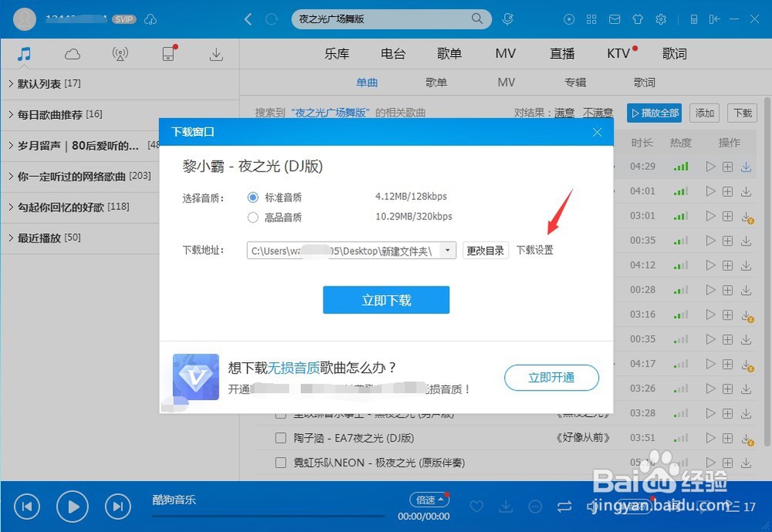Click the cloud icon beside SVIP badge
Screen dimensions: 772x532
pyautogui.click(x=151, y=19)
